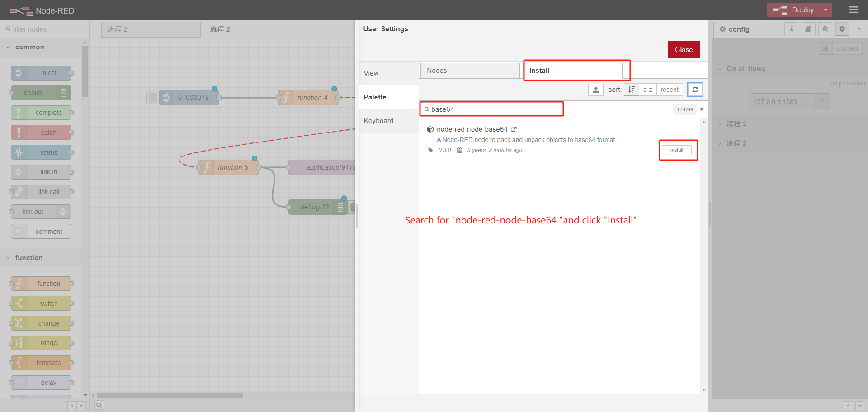Image resolution: width=868 pixels, height=412 pixels.
Task: Open the sidebar configuration nodes gear icon
Action: coord(842,29)
